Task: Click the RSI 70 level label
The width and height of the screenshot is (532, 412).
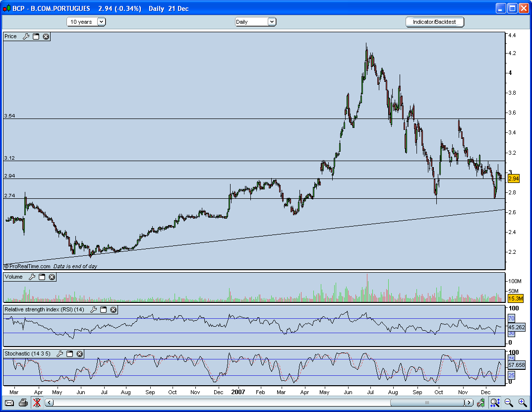Action: (511, 318)
